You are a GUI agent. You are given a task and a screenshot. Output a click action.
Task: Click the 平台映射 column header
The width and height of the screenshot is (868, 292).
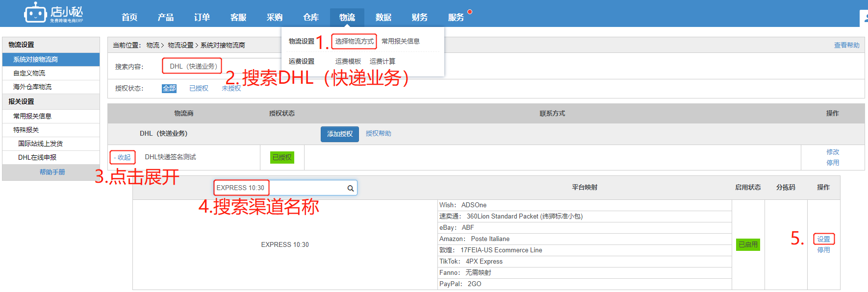pos(585,187)
